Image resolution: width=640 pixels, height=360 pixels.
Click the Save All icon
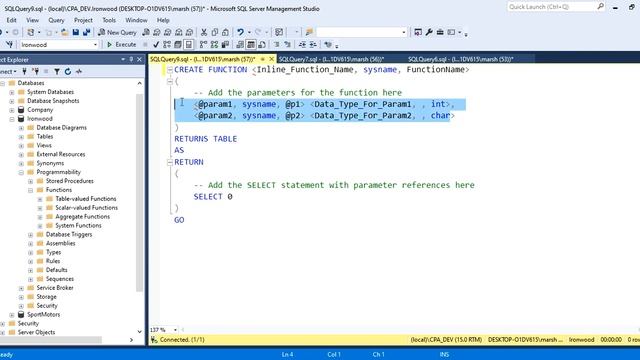tap(86, 32)
